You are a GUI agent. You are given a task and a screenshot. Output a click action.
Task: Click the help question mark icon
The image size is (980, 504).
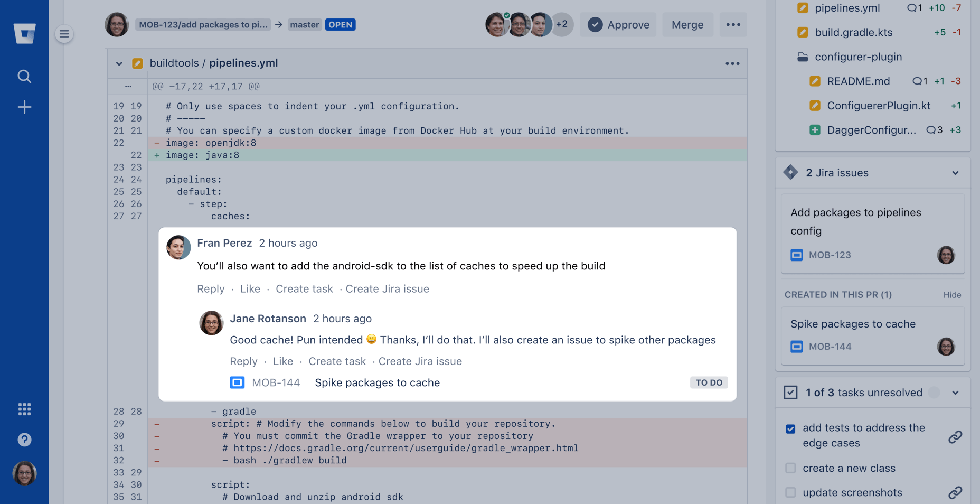(x=24, y=439)
